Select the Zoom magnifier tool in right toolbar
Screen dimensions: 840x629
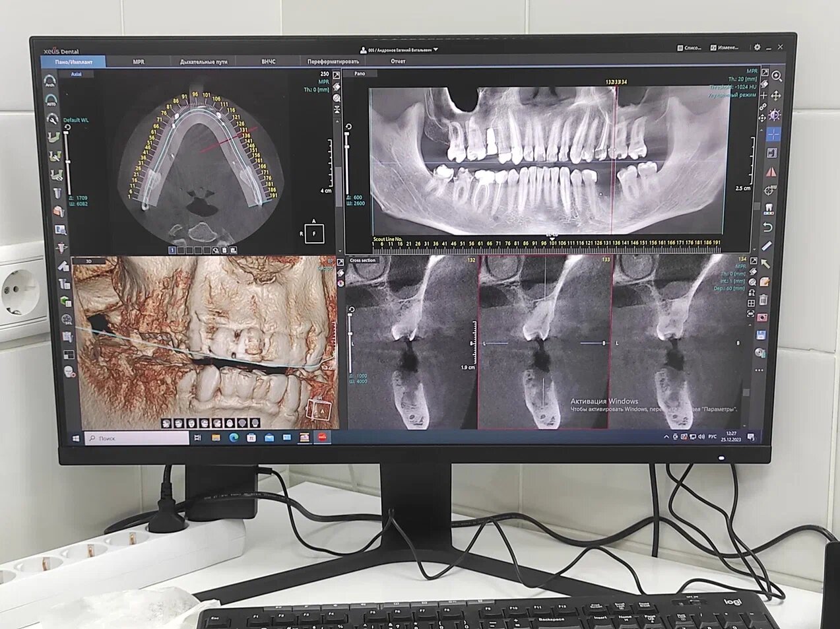pos(777,77)
